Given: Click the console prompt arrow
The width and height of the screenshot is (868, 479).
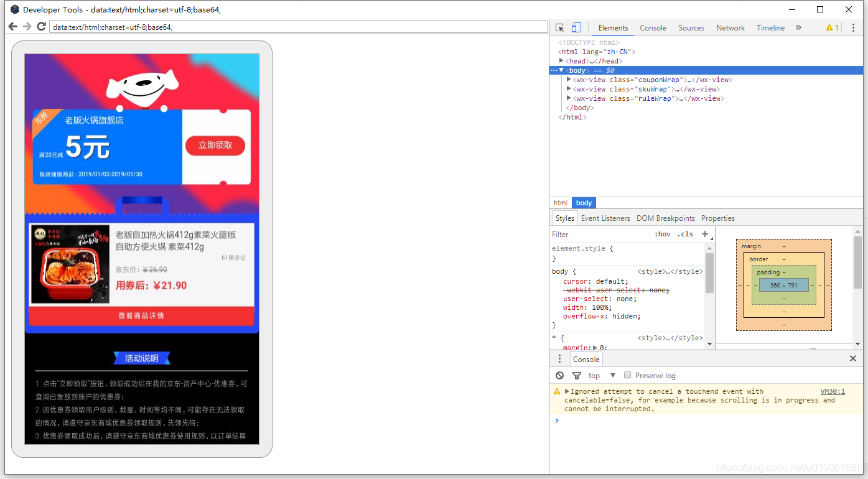Looking at the screenshot, I should pos(557,421).
